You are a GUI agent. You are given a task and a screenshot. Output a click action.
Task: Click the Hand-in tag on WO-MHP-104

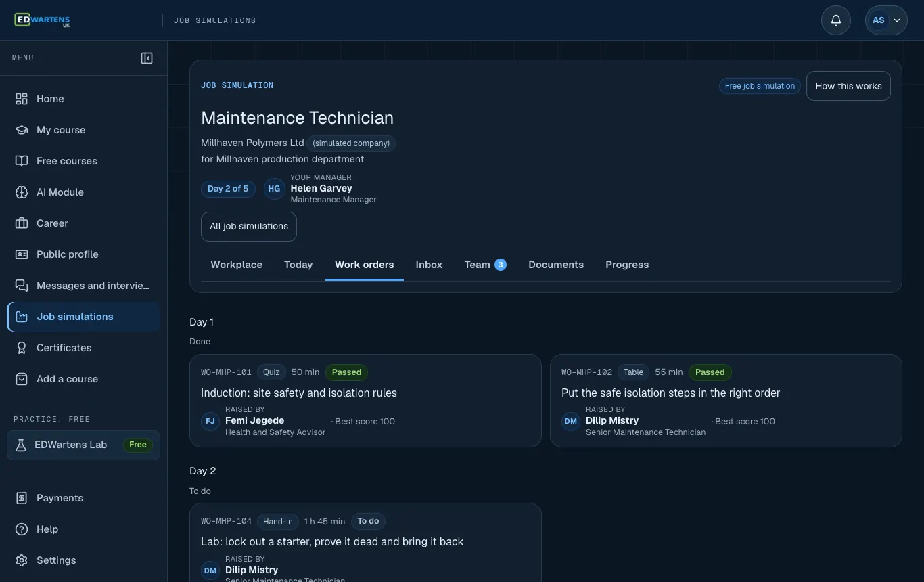pos(278,521)
